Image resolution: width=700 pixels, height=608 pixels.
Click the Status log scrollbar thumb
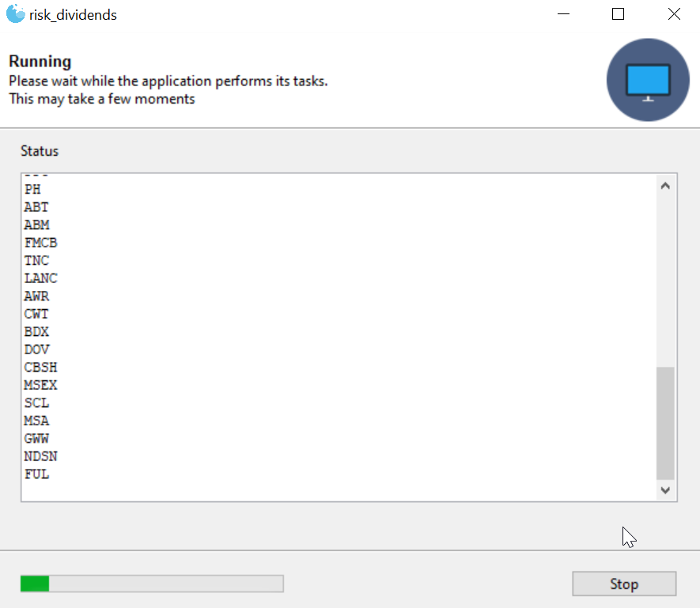664,423
